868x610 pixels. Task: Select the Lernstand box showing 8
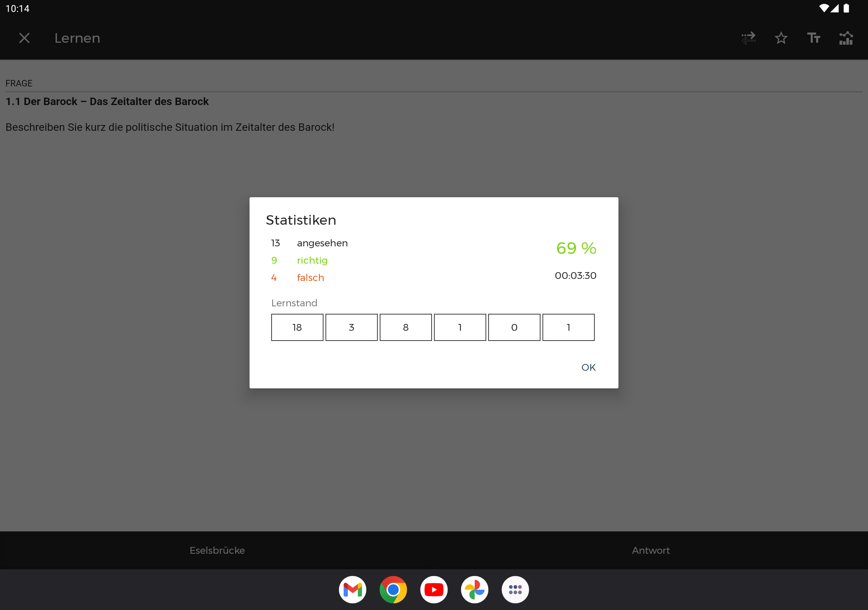coord(406,327)
